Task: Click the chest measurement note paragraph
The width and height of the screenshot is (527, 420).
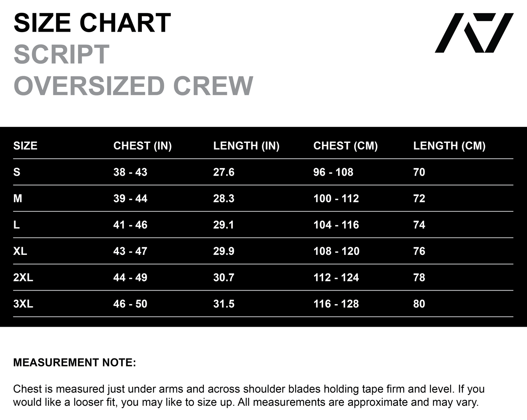Action: (249, 396)
